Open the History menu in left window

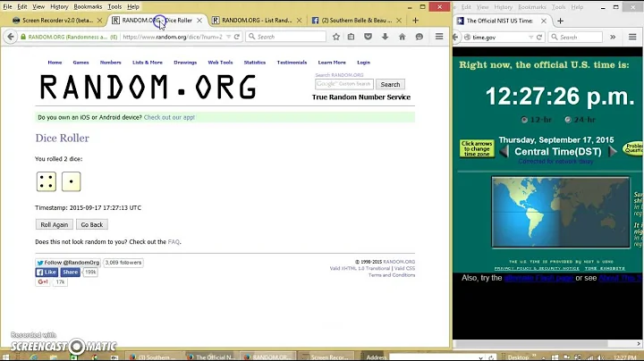click(59, 6)
